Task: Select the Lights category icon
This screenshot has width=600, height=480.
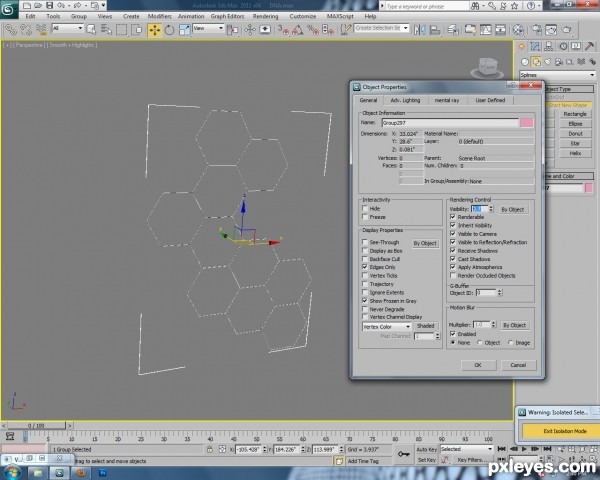Action: (x=548, y=62)
